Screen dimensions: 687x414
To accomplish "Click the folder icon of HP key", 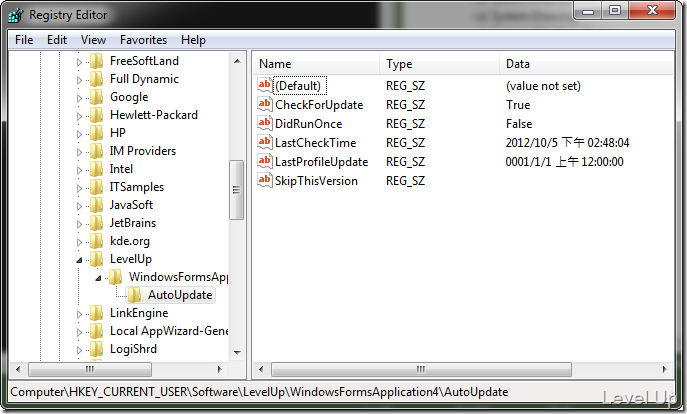I will click(96, 133).
